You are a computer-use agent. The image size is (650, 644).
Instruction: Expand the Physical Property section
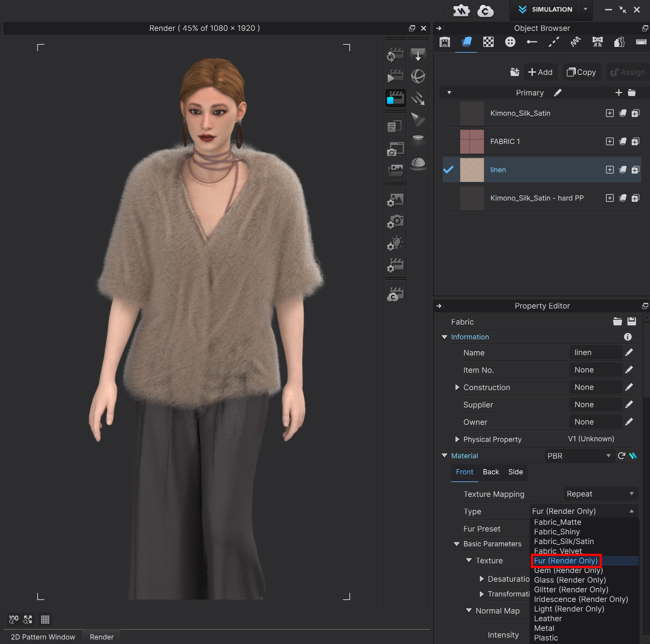click(x=457, y=439)
